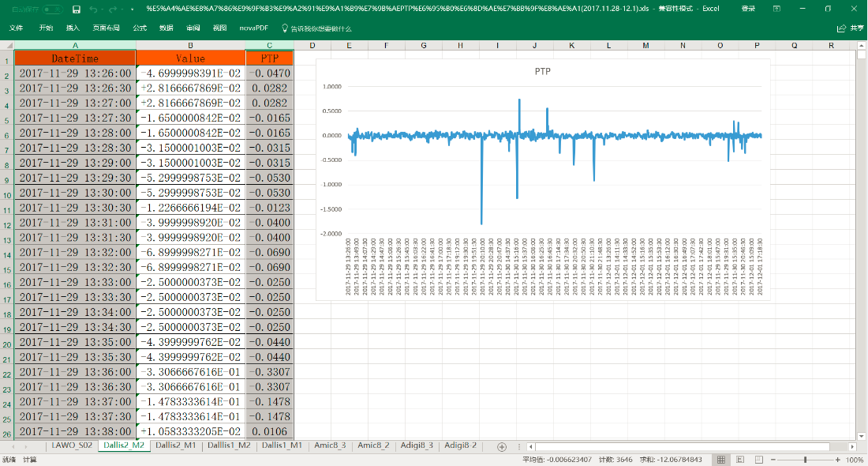The width and height of the screenshot is (868, 466).
Task: Select cell with value 0.0106
Action: (270, 432)
